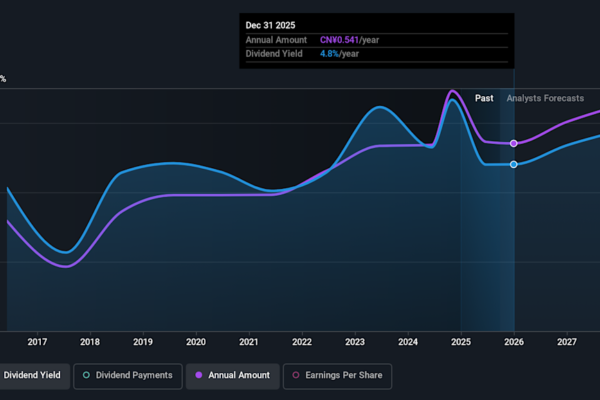
Task: Click the Analysts Forecasts label
Action: point(545,98)
